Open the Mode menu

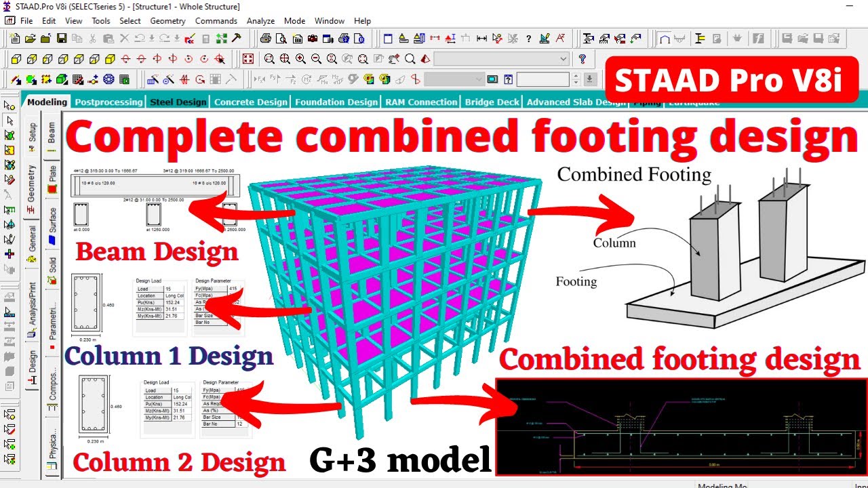294,21
